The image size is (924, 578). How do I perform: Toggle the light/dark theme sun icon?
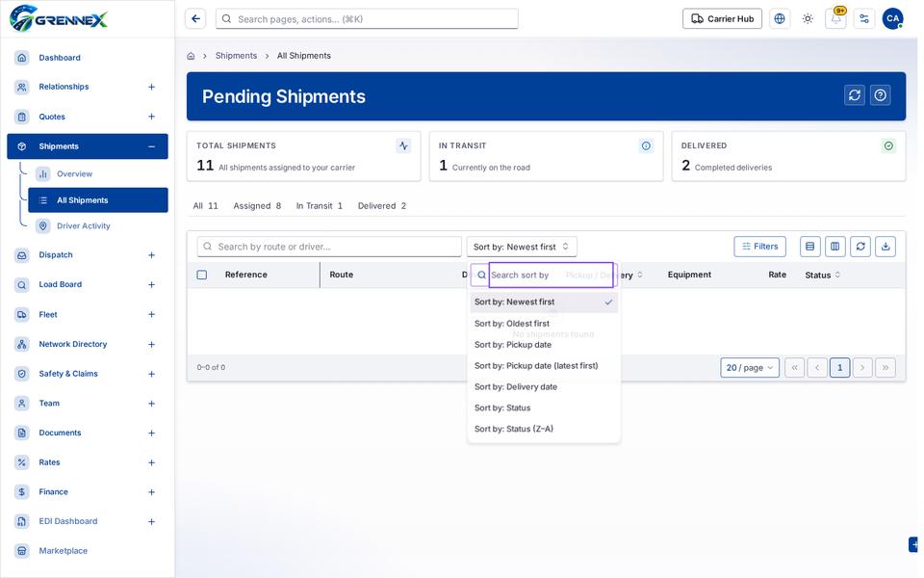[808, 19]
